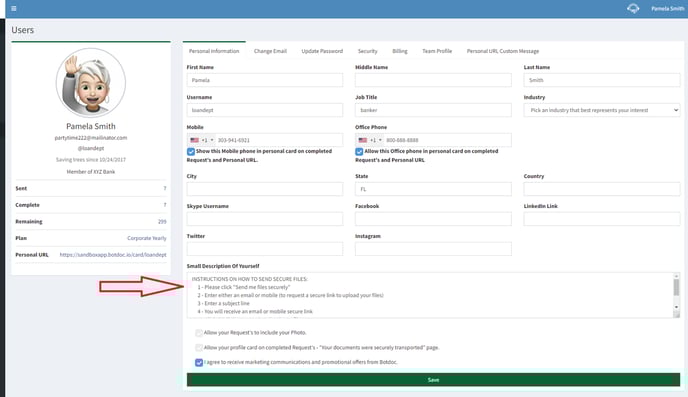
Task: Open the Security tab
Action: tap(367, 51)
